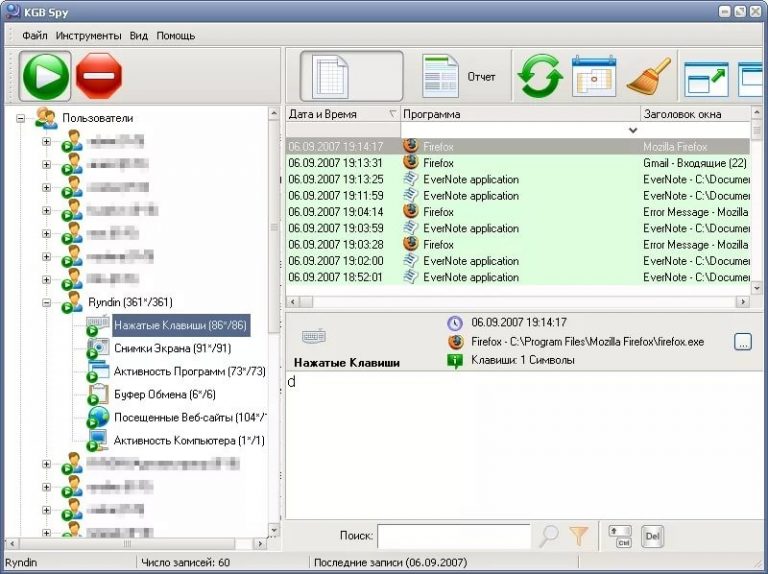Image resolution: width=768 pixels, height=574 pixels.
Task: Open the Вид menu
Action: pos(139,36)
